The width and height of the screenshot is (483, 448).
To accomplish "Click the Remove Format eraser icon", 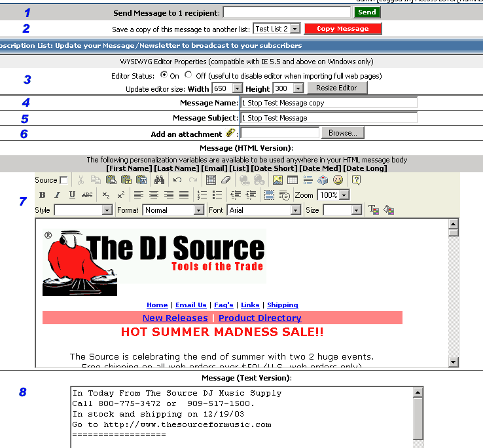I will (226, 180).
